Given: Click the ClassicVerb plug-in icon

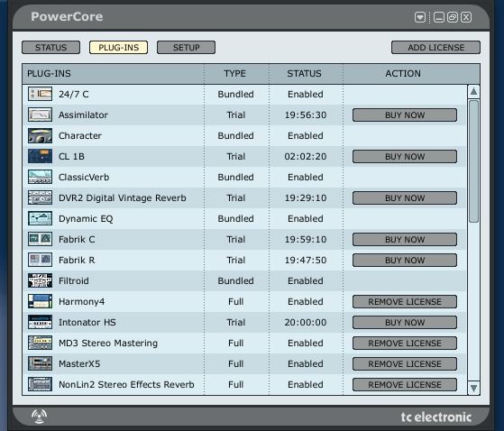Looking at the screenshot, I should click(x=40, y=177).
